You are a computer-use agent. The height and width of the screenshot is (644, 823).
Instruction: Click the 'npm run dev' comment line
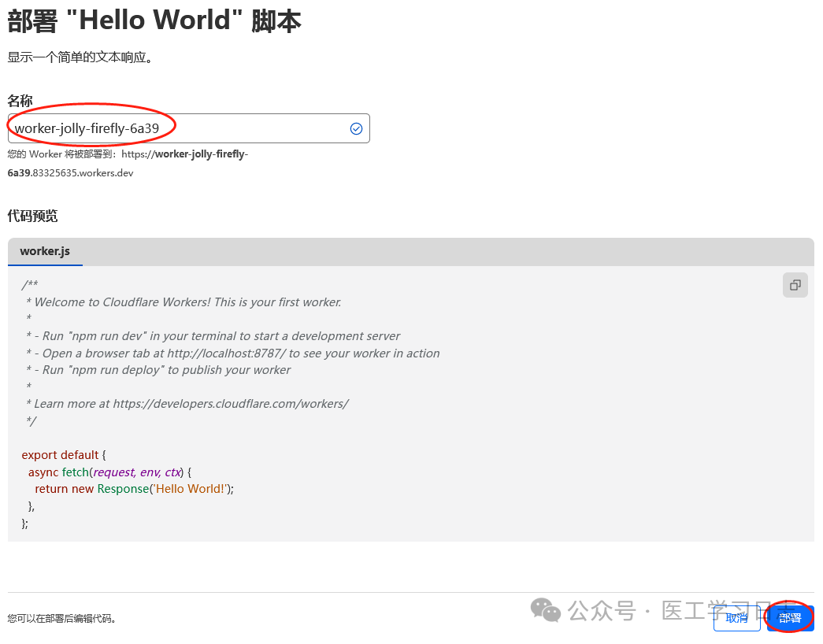[x=213, y=336]
